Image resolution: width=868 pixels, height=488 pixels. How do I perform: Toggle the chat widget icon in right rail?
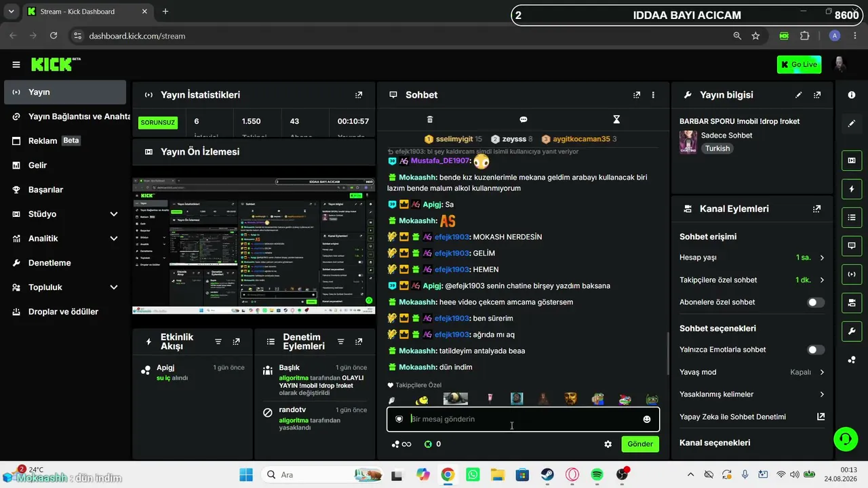[852, 245]
